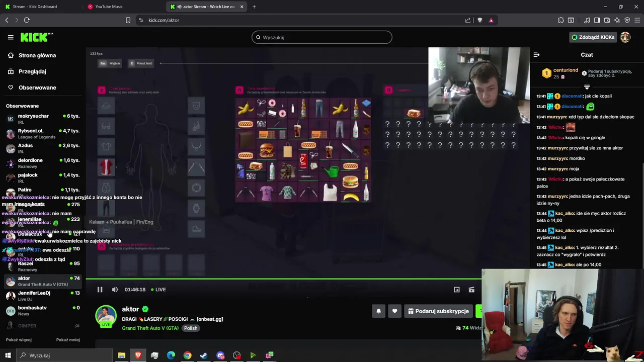Open the user profile avatar menu
This screenshot has height=362, width=644.
(625, 37)
